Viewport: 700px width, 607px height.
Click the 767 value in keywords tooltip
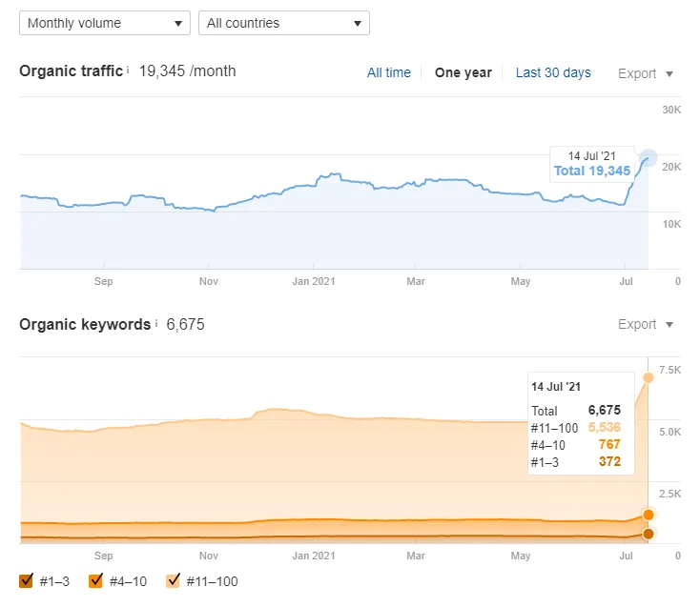tap(609, 444)
